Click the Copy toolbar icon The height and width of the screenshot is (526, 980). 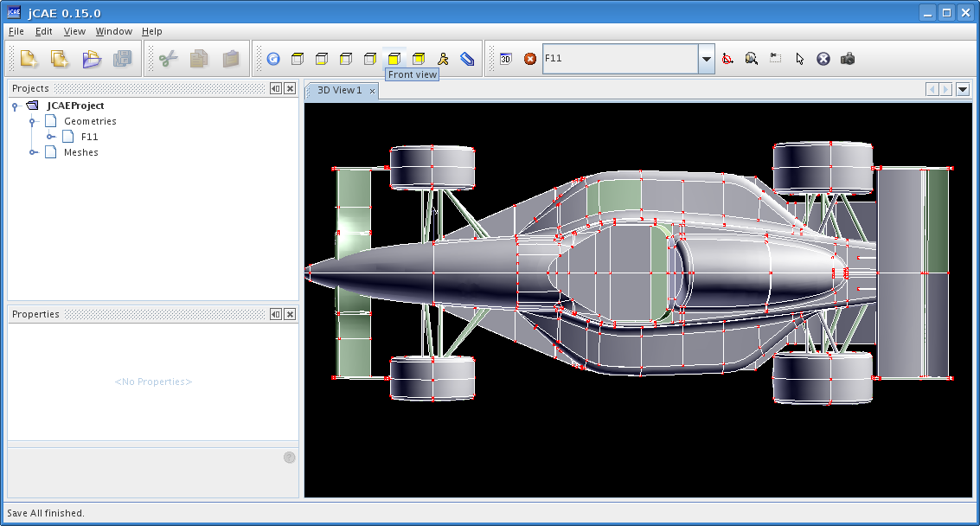coord(200,59)
